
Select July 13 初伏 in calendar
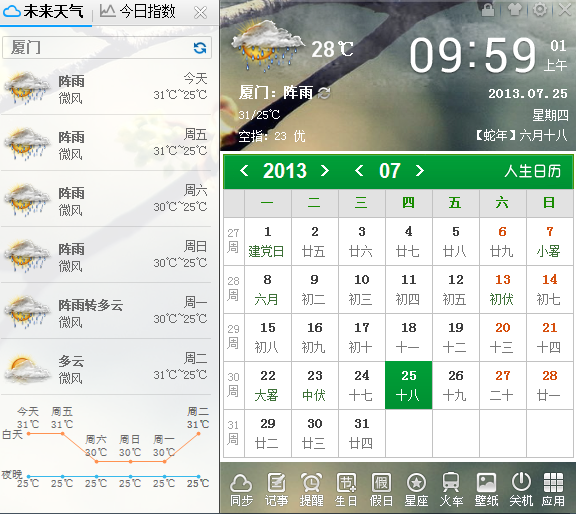click(x=503, y=290)
